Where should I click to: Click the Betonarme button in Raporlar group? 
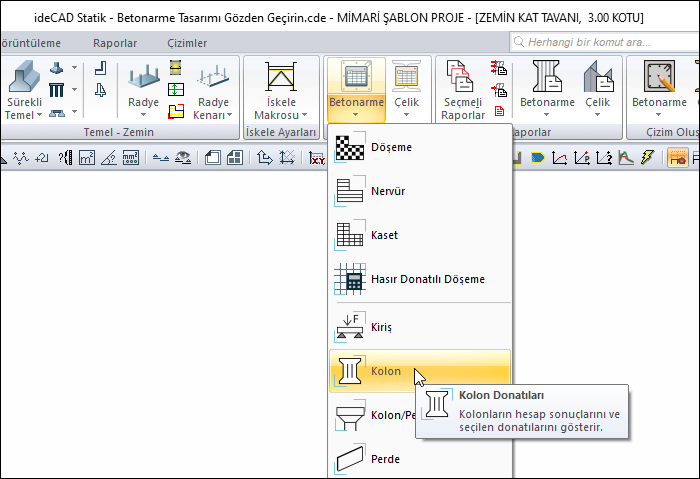click(547, 91)
